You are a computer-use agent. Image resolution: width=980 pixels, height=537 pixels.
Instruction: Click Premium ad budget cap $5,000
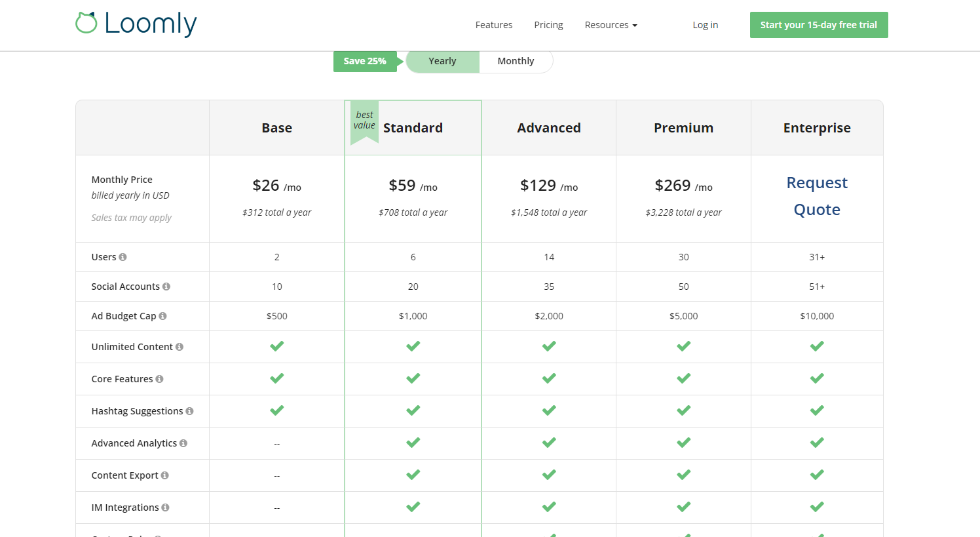(x=684, y=316)
